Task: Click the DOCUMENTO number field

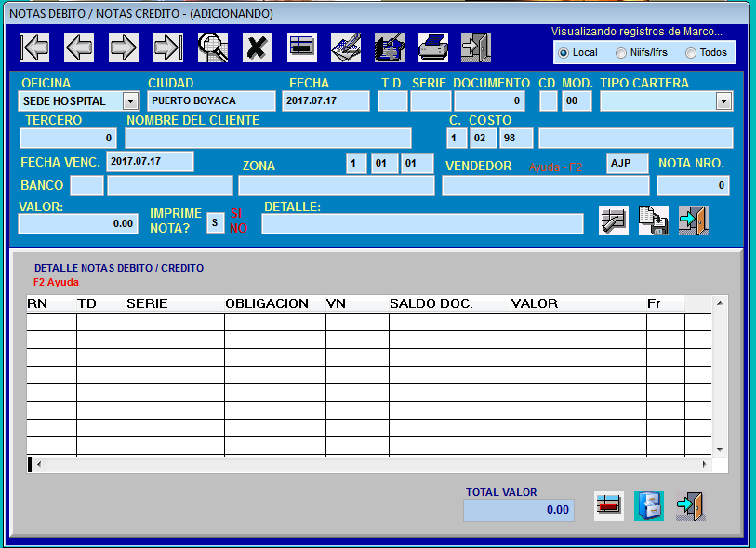Action: pyautogui.click(x=489, y=100)
